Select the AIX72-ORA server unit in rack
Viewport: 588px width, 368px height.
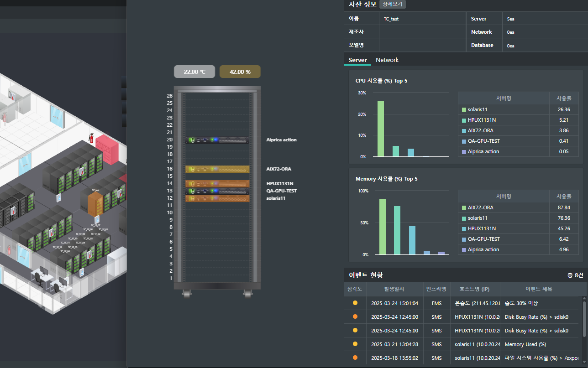[217, 169]
